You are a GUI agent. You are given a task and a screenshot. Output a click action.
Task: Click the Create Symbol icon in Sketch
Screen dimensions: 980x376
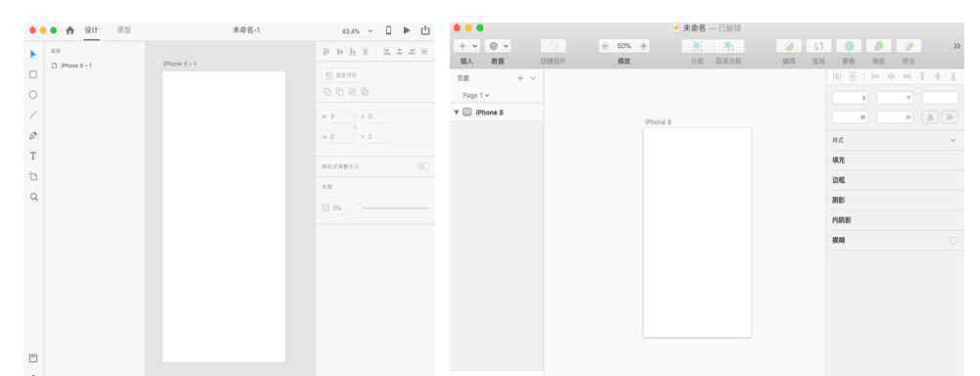coord(553,46)
